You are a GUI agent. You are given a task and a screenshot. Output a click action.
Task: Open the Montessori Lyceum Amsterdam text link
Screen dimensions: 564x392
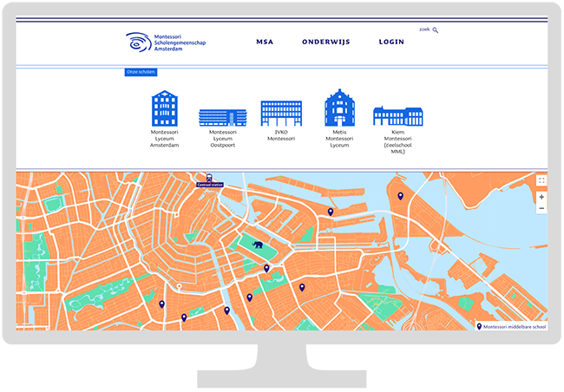[x=164, y=139]
